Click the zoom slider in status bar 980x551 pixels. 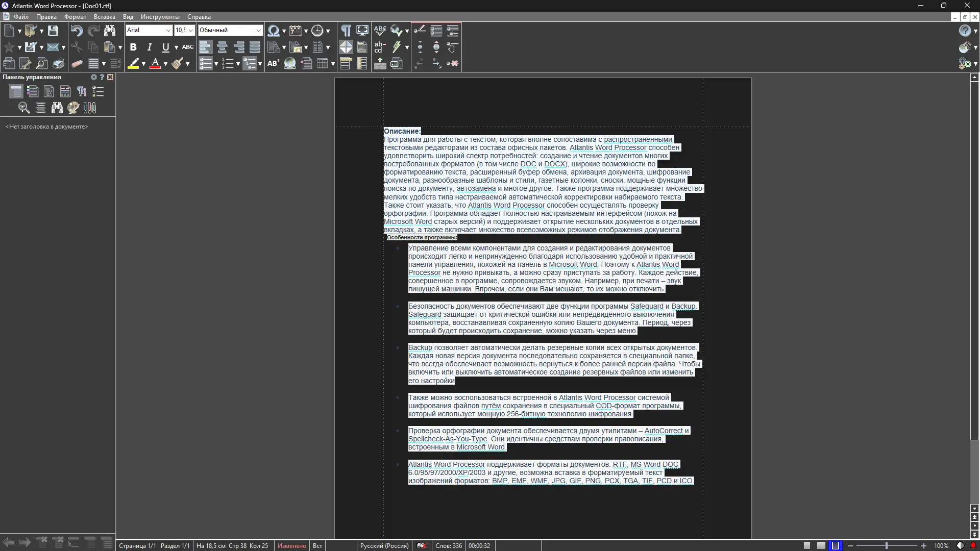coord(887,545)
